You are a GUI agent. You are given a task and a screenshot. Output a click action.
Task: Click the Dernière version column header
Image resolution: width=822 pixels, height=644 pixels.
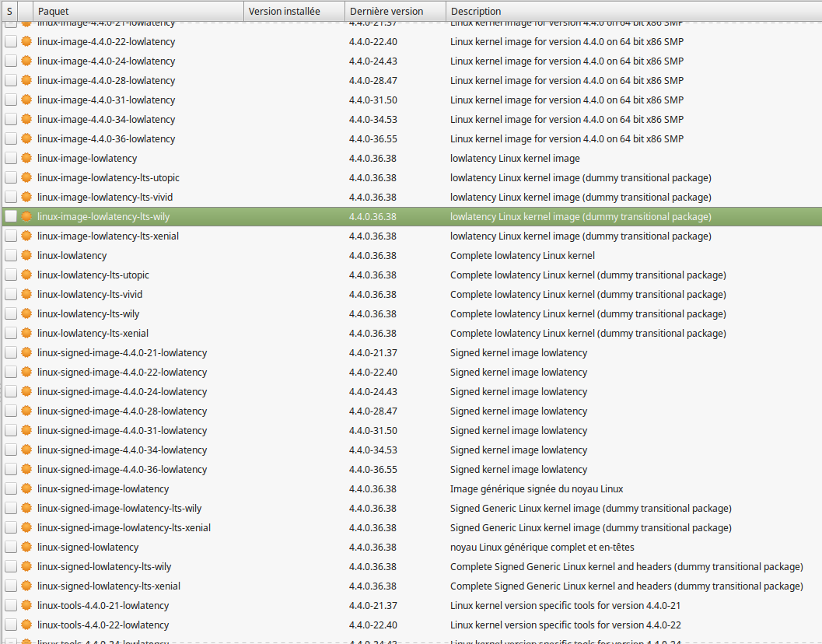pyautogui.click(x=395, y=11)
